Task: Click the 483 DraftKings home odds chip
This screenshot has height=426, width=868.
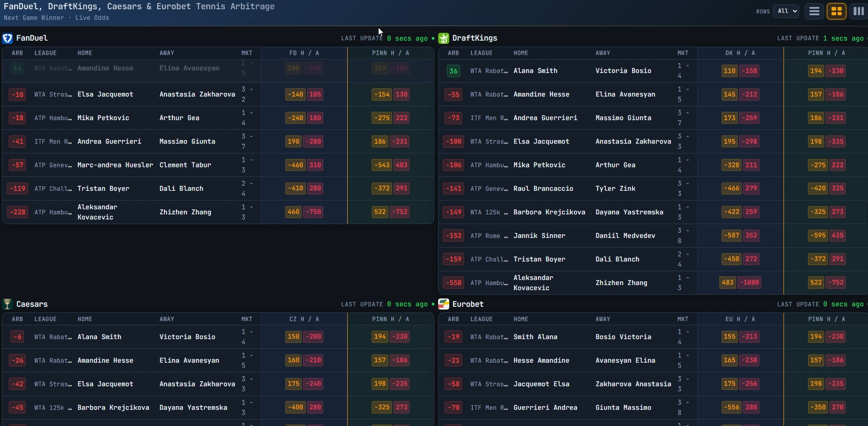Action: [728, 283]
